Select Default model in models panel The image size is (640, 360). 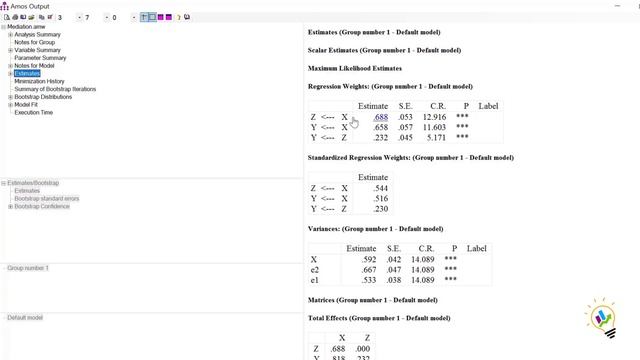(x=25, y=318)
